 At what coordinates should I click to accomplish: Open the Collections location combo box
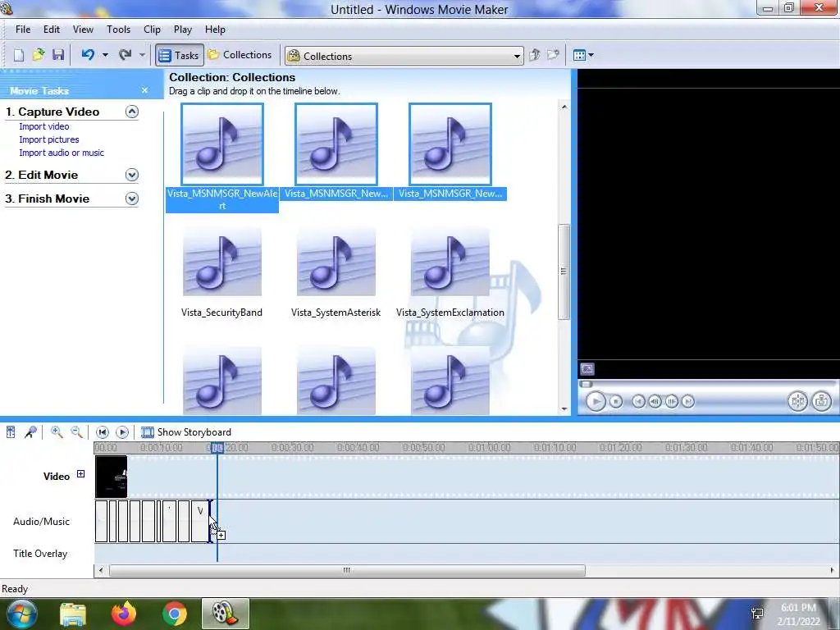point(404,56)
